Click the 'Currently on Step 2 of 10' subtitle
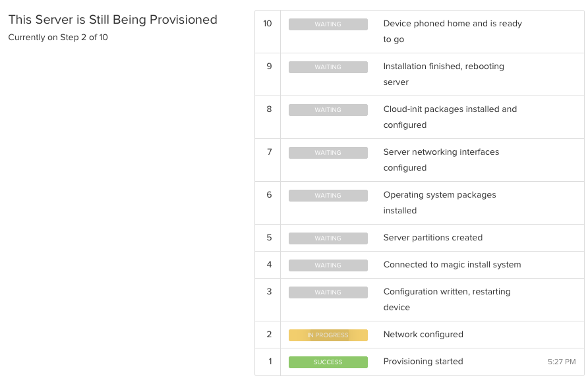 click(x=58, y=38)
